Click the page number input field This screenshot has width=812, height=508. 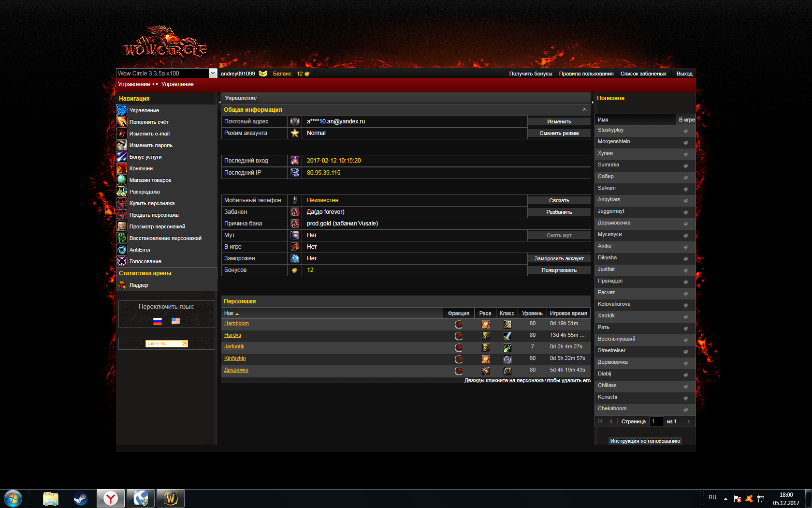pyautogui.click(x=656, y=421)
